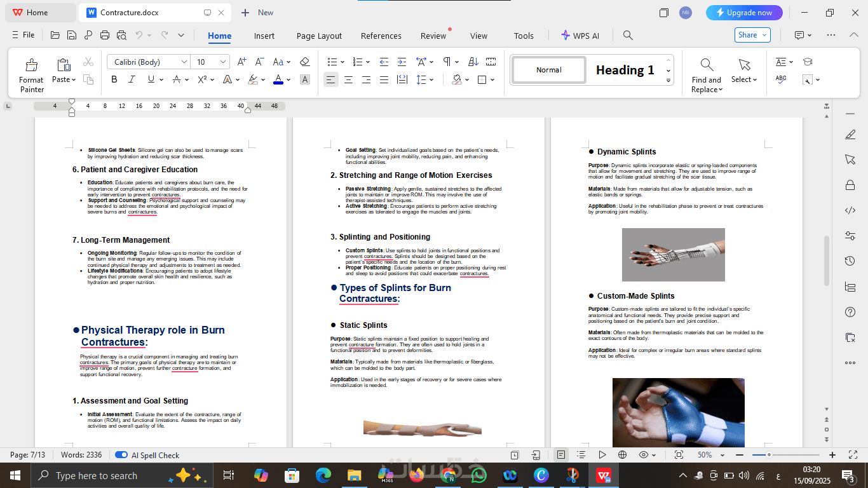
Task: Switch to the Insert tab
Action: click(264, 36)
